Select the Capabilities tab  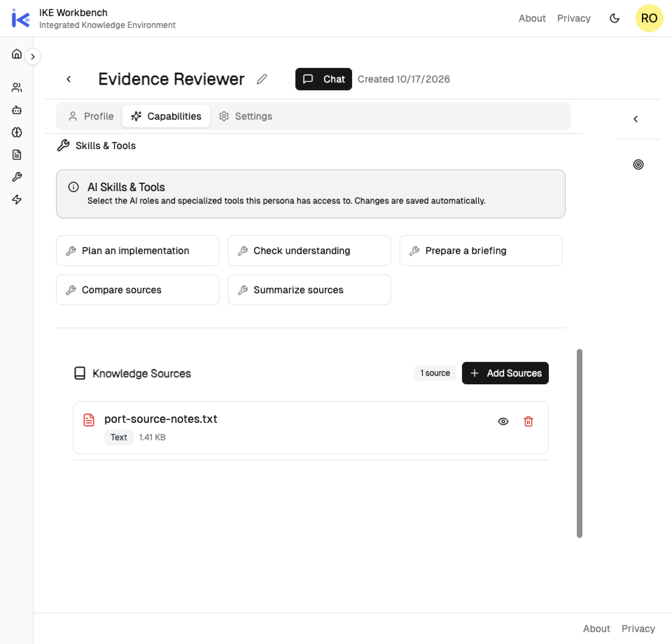click(x=166, y=116)
